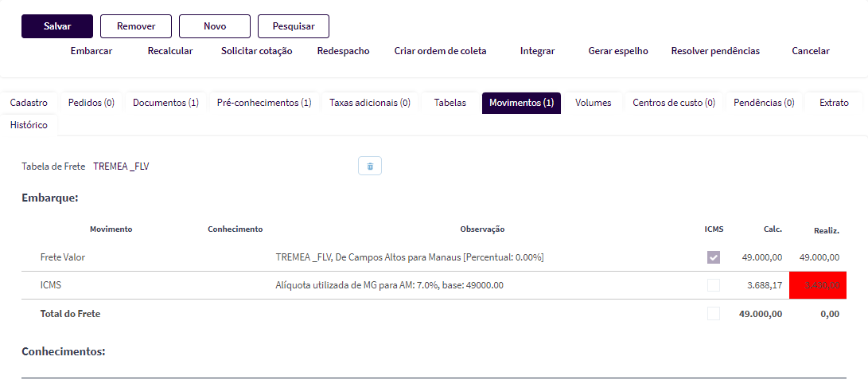Click the Tabela de Frete value TREMEA _FLV
868x380 pixels.
(121, 166)
